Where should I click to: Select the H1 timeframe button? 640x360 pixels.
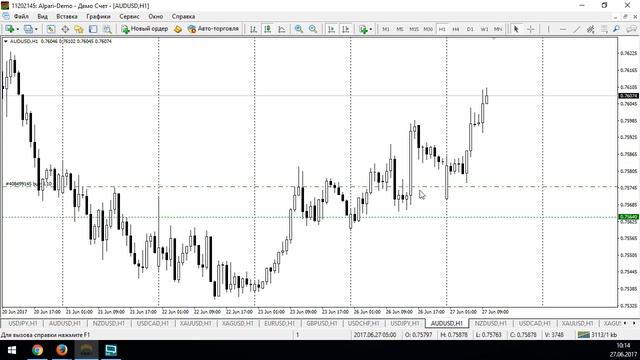442,29
